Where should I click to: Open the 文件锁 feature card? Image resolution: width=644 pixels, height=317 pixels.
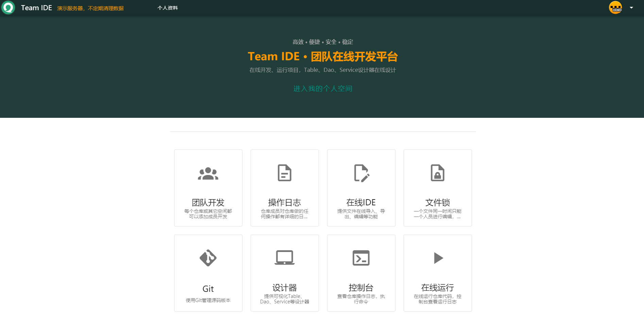click(x=438, y=188)
